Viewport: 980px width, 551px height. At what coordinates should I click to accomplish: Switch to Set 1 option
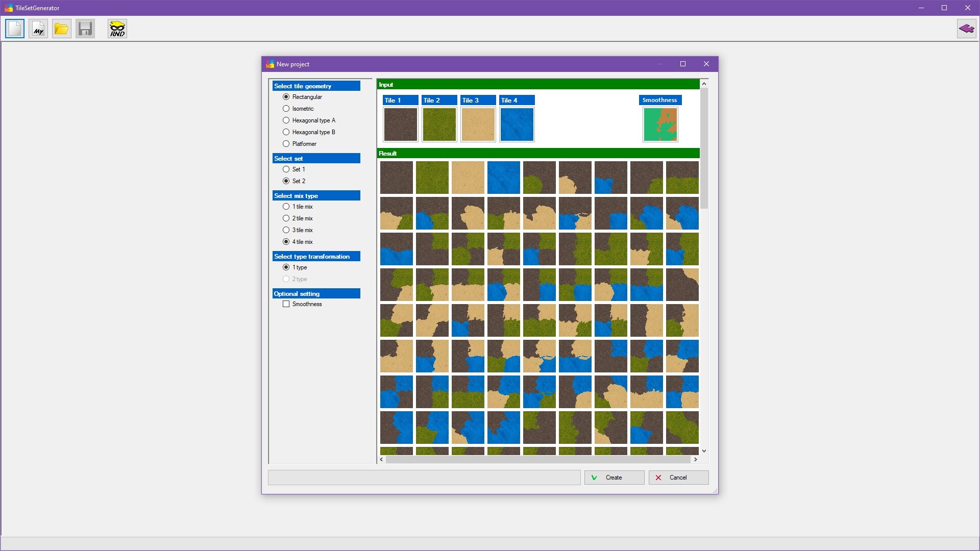286,169
